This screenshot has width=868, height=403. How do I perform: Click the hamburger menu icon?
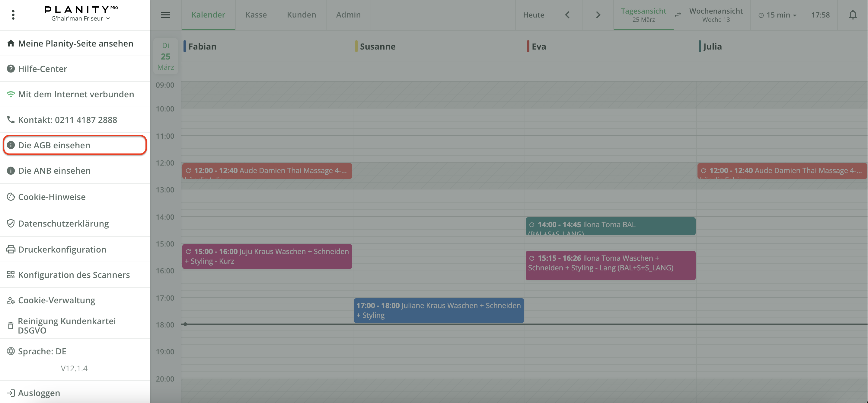click(165, 15)
